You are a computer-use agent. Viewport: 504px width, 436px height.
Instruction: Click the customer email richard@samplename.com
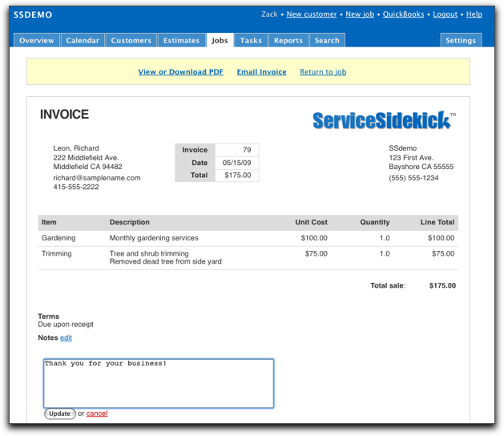(97, 178)
